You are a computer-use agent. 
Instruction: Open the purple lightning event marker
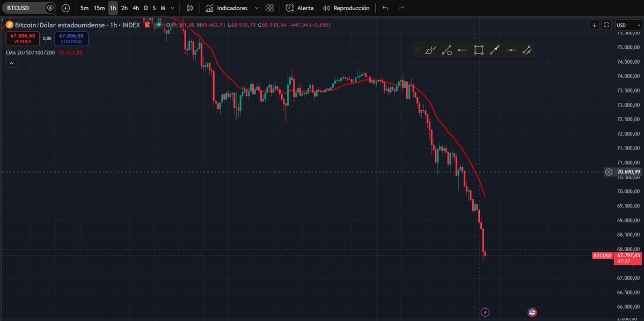(485, 312)
